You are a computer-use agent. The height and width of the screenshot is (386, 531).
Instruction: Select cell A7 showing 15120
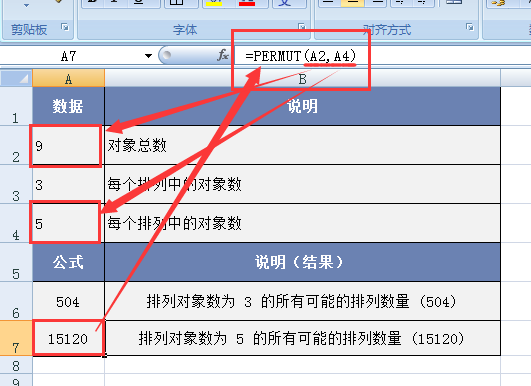[x=69, y=338]
